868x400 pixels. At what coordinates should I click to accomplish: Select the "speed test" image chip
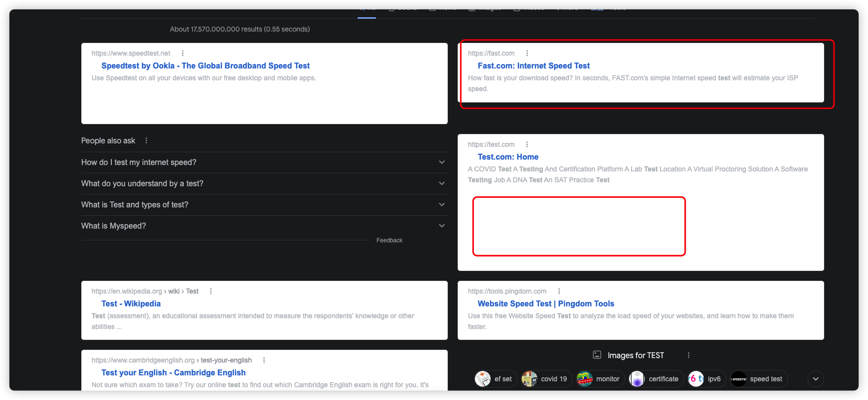click(759, 379)
